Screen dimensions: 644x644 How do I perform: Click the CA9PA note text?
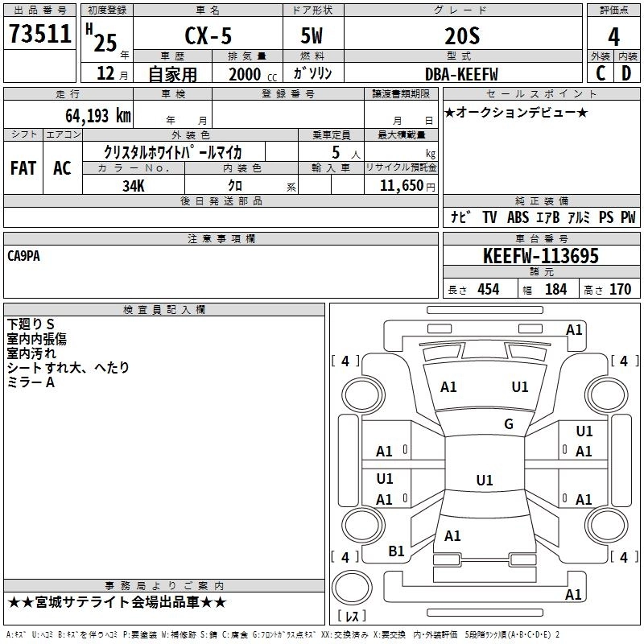point(24,255)
